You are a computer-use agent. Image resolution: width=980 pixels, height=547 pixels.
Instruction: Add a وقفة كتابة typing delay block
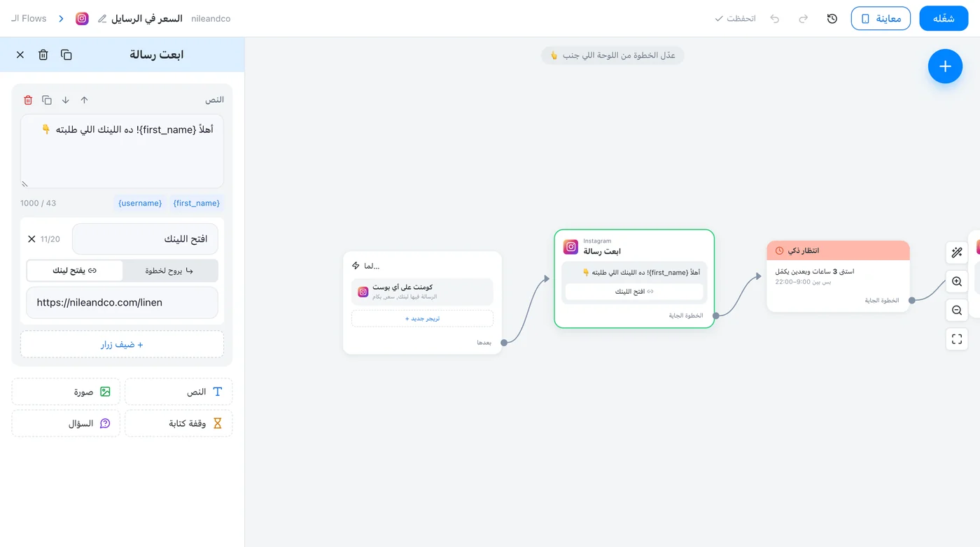point(178,423)
